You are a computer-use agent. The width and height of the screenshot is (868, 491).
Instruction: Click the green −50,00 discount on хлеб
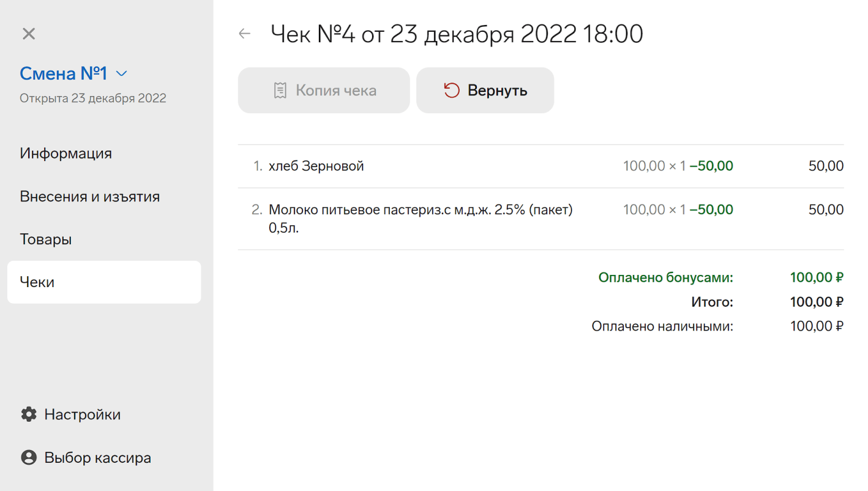point(711,166)
